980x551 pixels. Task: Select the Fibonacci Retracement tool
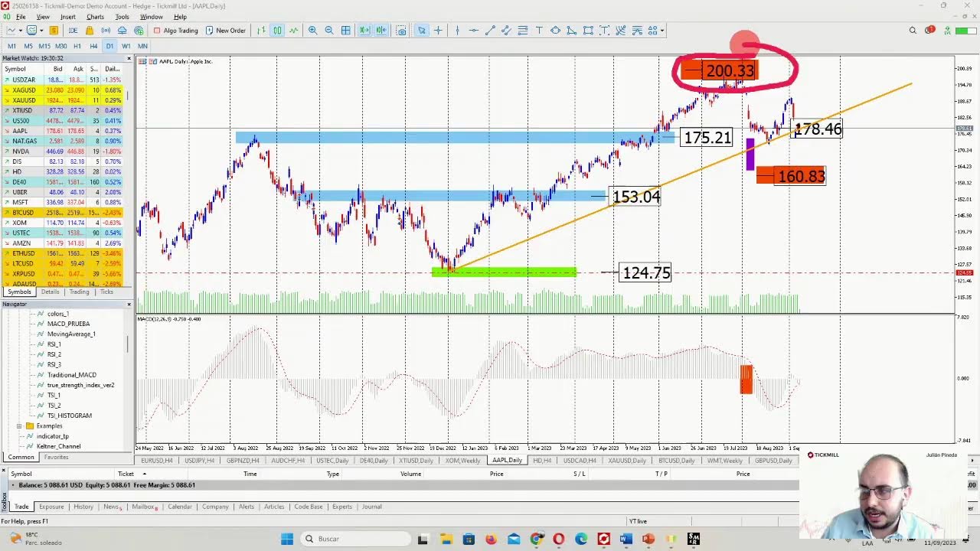[x=523, y=31]
